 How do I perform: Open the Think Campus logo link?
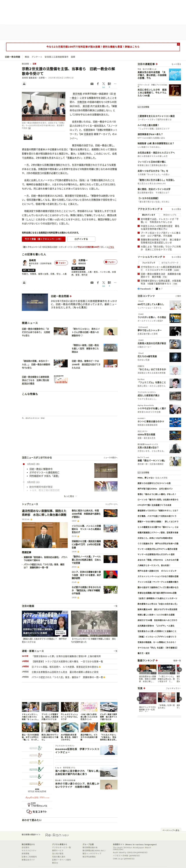coord(37,805)
